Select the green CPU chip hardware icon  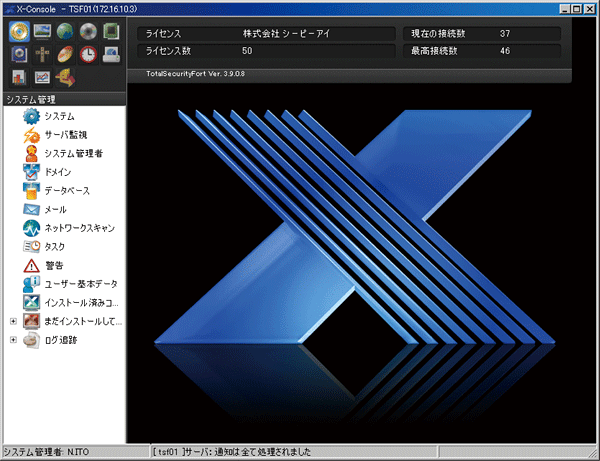click(111, 31)
